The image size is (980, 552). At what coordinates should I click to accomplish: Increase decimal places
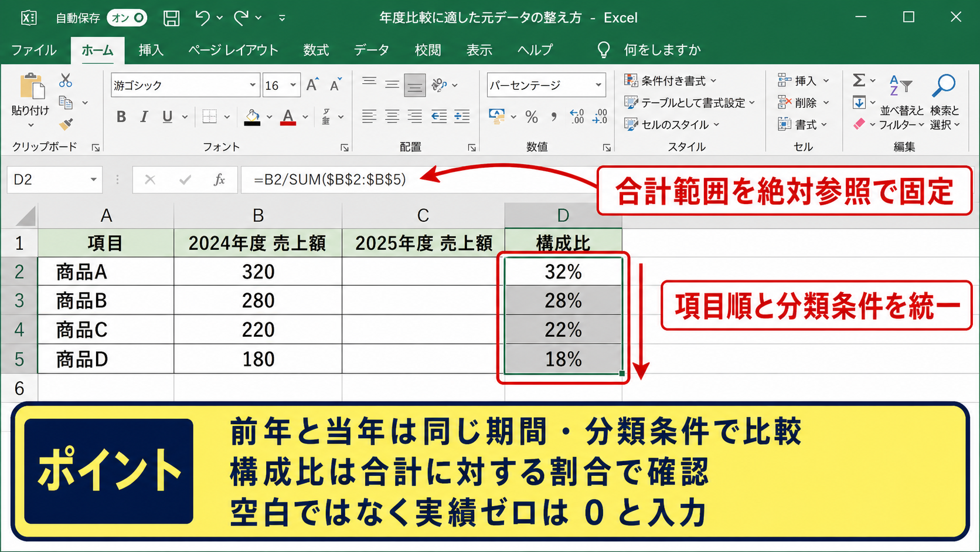click(577, 116)
